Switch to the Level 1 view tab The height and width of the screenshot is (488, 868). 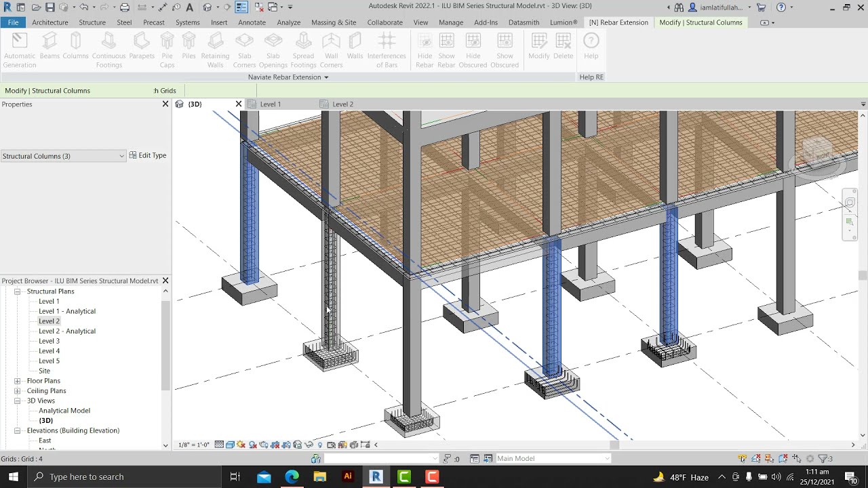pyautogui.click(x=270, y=104)
